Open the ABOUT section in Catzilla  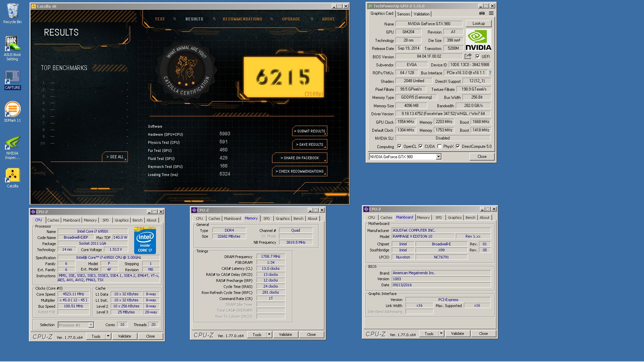pyautogui.click(x=328, y=19)
